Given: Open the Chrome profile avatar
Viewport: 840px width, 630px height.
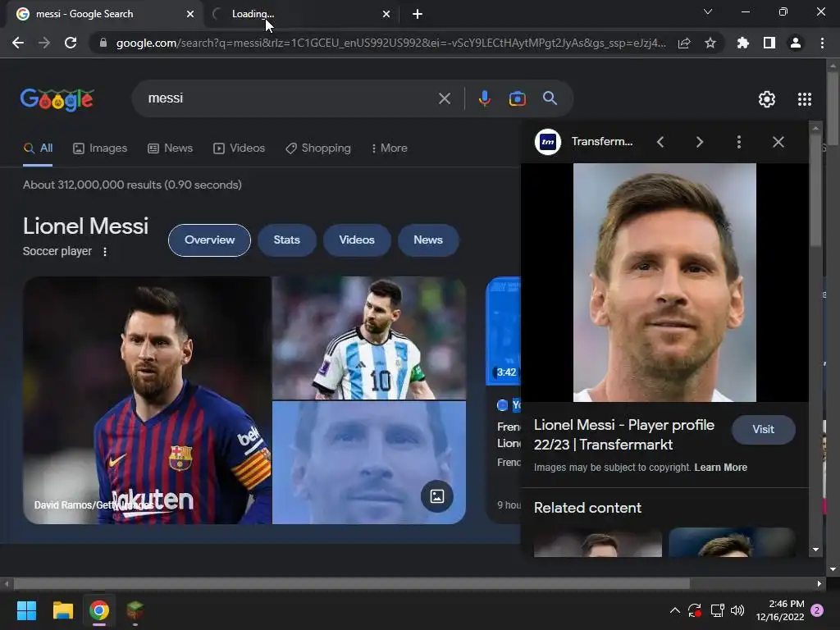Looking at the screenshot, I should pos(796,43).
